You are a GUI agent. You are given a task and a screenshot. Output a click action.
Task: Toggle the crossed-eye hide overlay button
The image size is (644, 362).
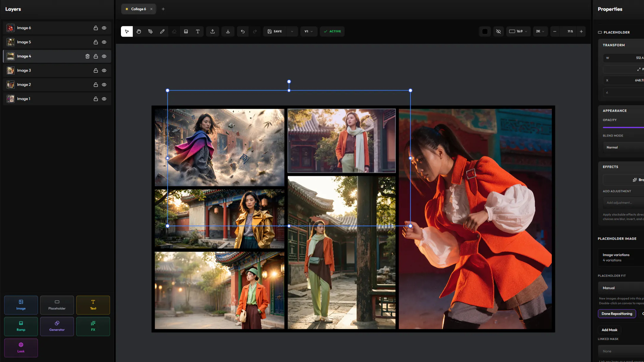pyautogui.click(x=499, y=31)
